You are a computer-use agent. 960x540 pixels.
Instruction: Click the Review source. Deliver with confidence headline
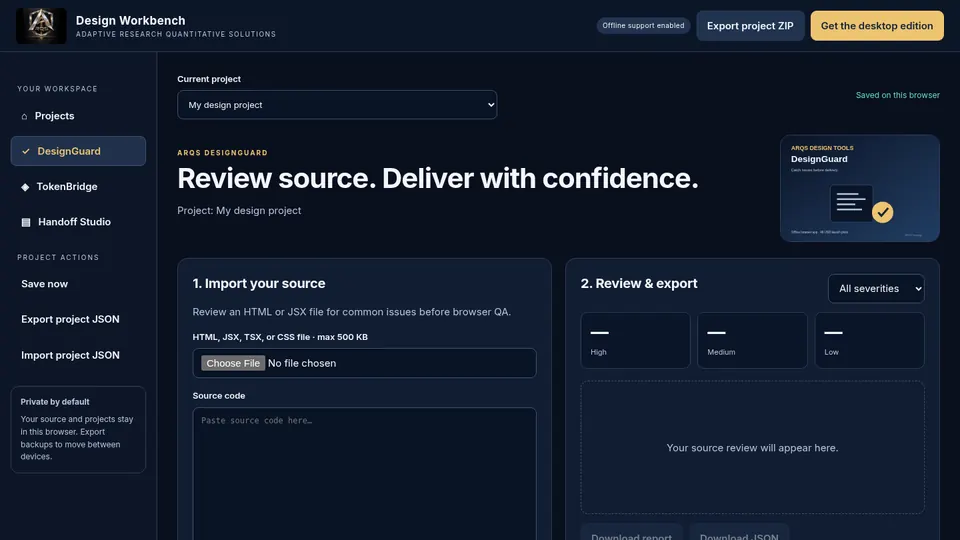point(438,178)
